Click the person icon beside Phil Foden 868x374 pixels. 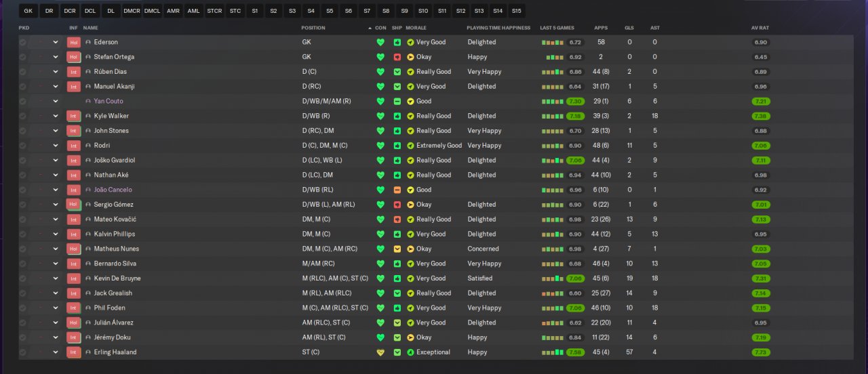88,308
